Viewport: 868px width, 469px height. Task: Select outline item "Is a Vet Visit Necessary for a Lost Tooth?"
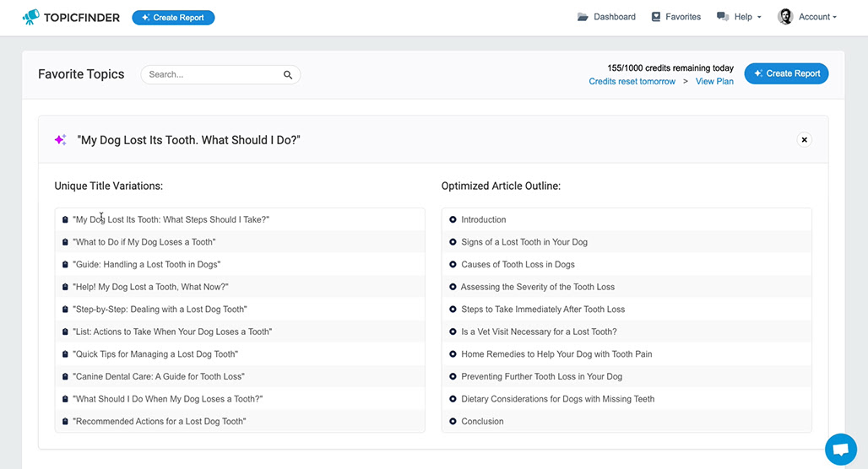[x=540, y=332]
